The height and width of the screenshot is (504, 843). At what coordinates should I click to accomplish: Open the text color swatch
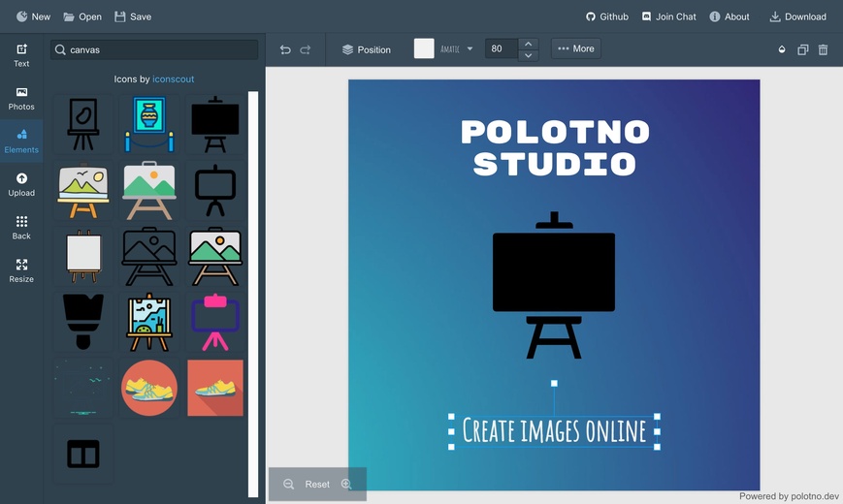(424, 48)
